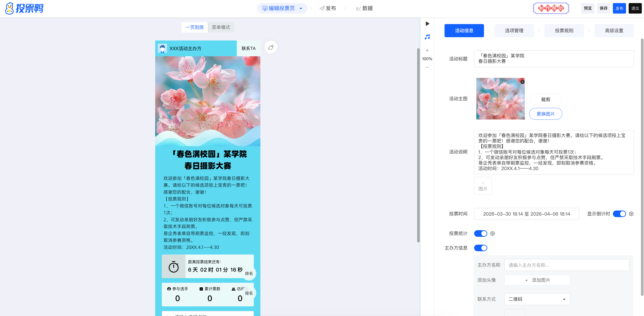Click the 保存 button
Viewport: 644px width, 316px height.
[x=603, y=9]
